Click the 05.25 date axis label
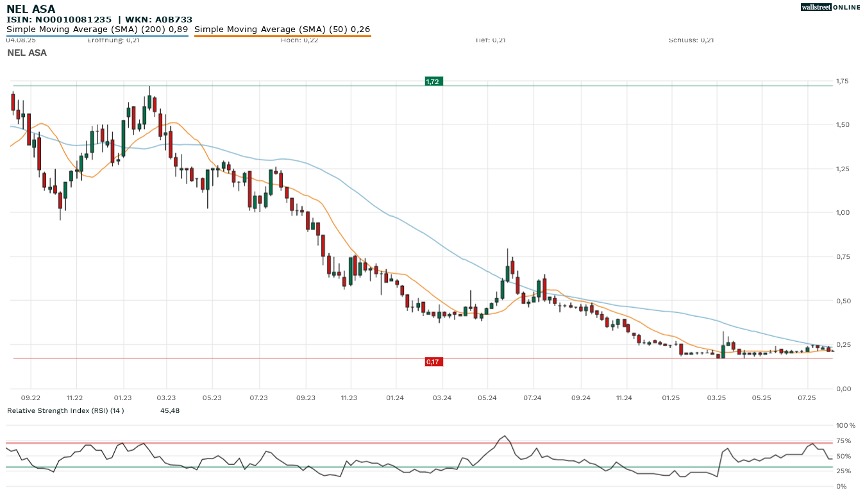The height and width of the screenshot is (504, 865). coord(761,398)
